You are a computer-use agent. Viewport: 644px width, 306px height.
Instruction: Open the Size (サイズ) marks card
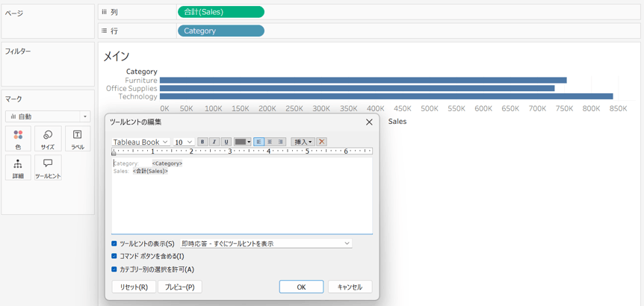click(48, 139)
